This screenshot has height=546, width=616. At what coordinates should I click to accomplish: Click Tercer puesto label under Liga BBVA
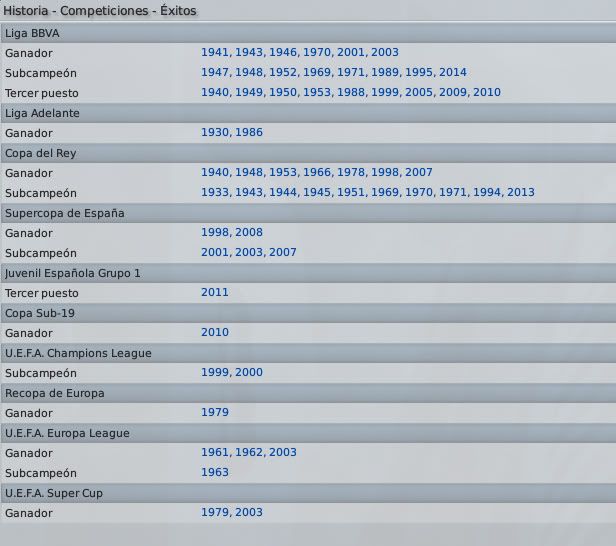tap(42, 93)
